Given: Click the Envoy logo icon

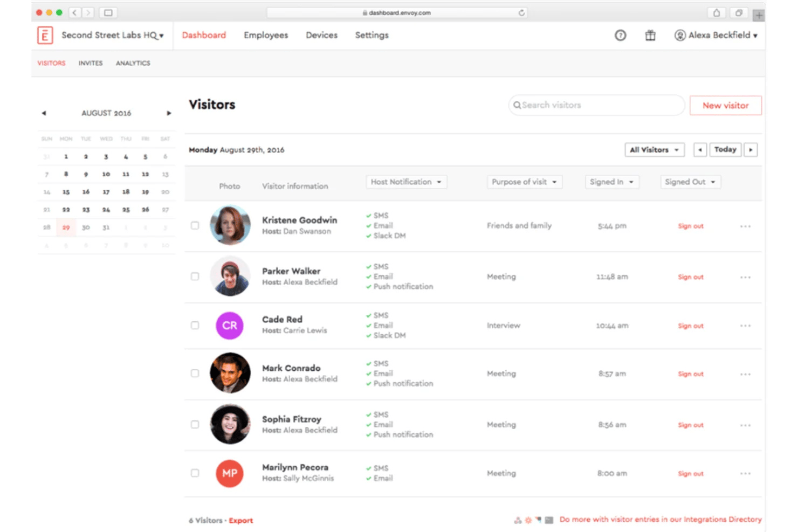Looking at the screenshot, I should tap(45, 36).
